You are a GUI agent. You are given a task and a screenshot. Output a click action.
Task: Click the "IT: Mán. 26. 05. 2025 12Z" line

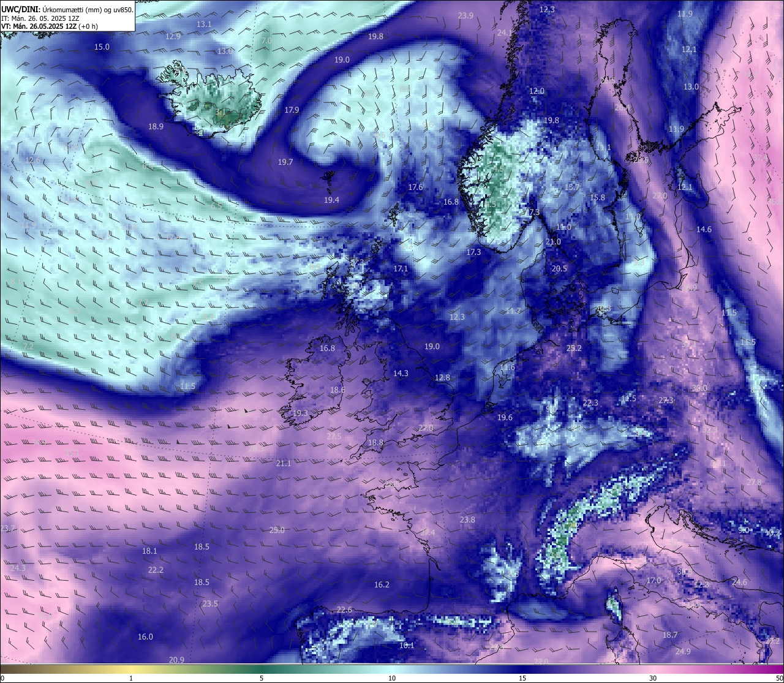[x=40, y=18]
